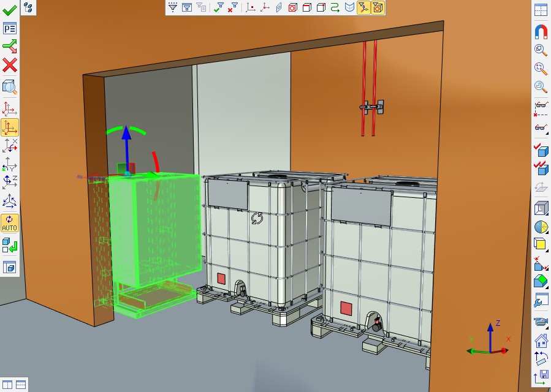Click the greyed filter list icon
This screenshot has width=551, height=392.
[201, 7]
